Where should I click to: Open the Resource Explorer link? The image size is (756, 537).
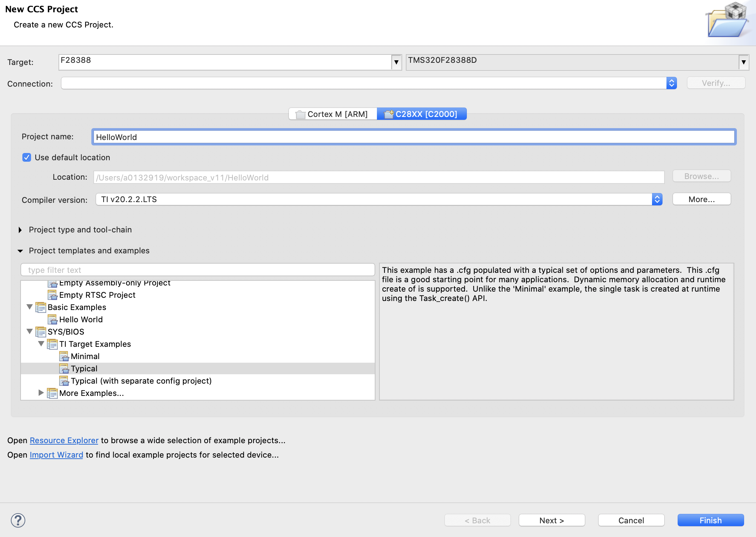point(64,440)
